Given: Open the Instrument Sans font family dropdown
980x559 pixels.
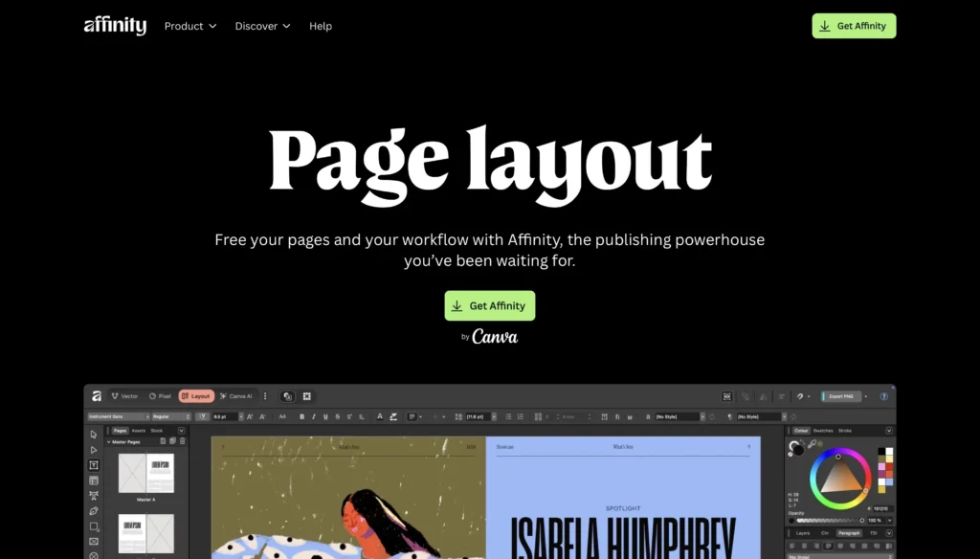Looking at the screenshot, I should (x=119, y=416).
